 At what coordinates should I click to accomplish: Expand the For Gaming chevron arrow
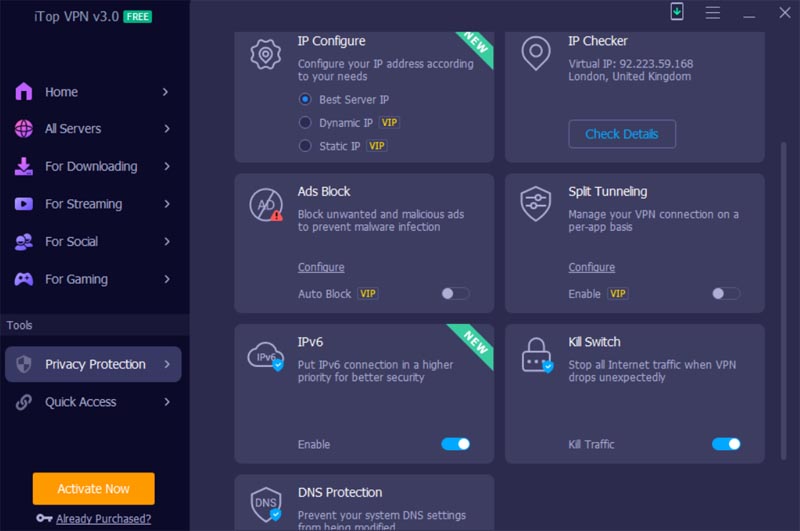tap(166, 279)
